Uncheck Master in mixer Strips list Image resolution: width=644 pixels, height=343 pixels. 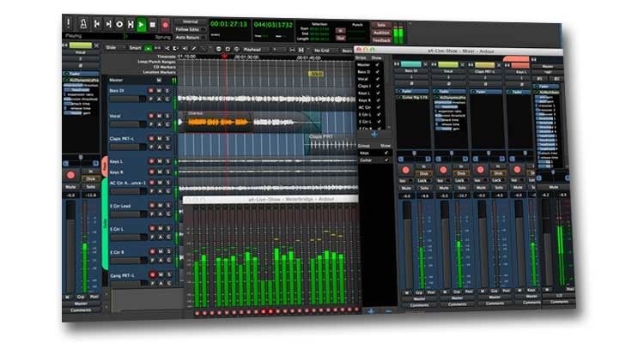378,64
